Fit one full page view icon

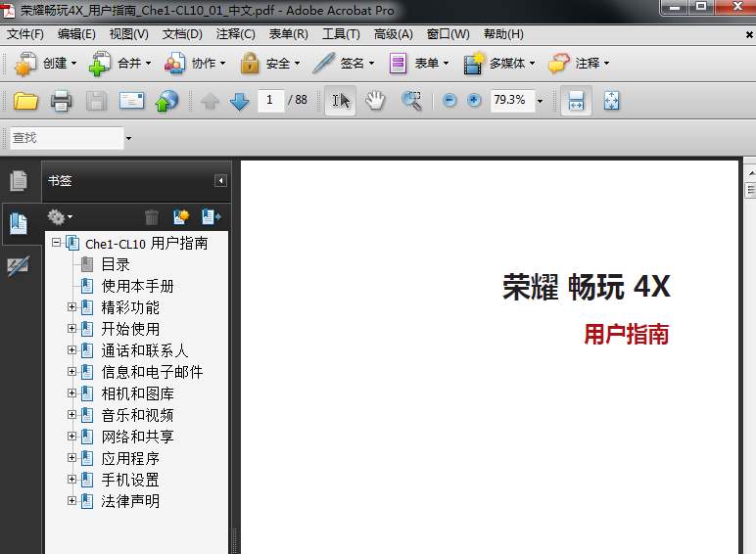(x=611, y=101)
